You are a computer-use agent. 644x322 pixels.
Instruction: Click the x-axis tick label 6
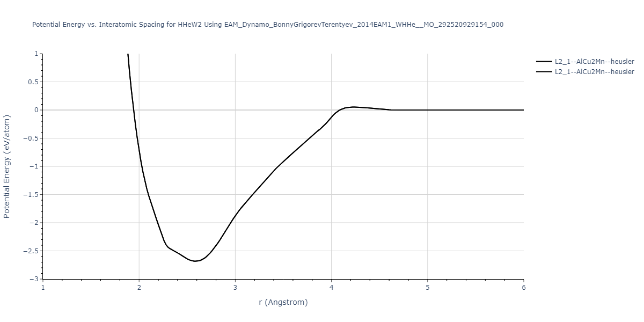523,288
